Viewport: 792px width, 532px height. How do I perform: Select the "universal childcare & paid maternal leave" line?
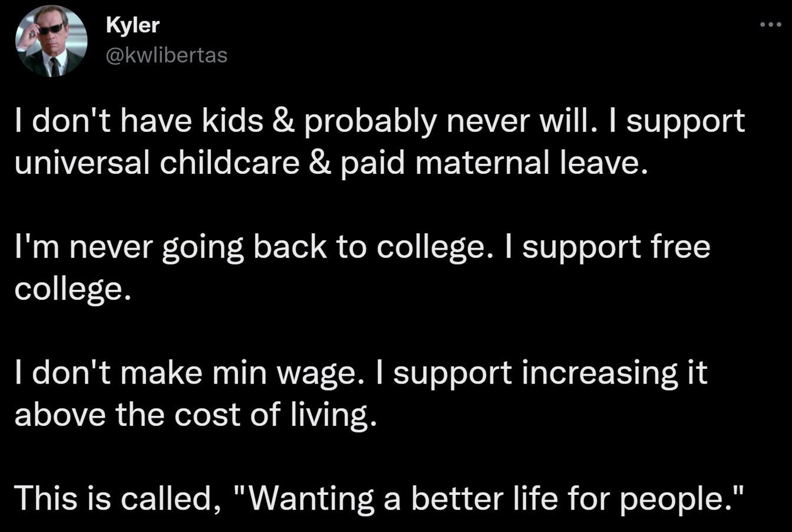tap(331, 162)
